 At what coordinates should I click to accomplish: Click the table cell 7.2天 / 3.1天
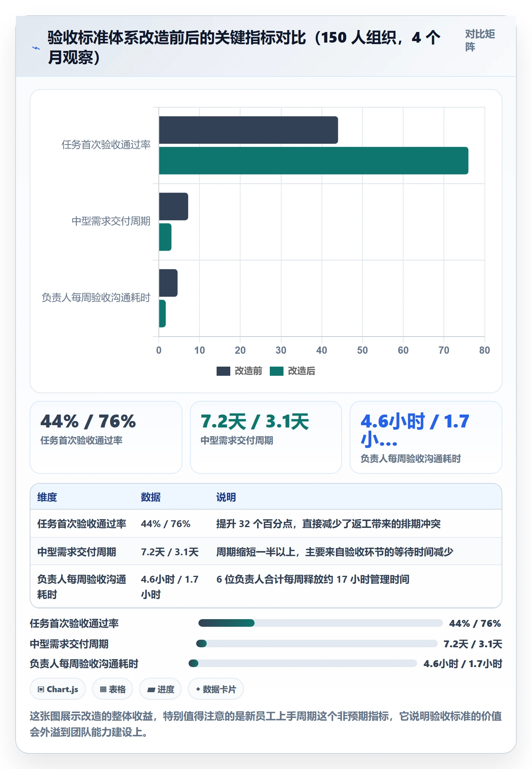click(169, 552)
